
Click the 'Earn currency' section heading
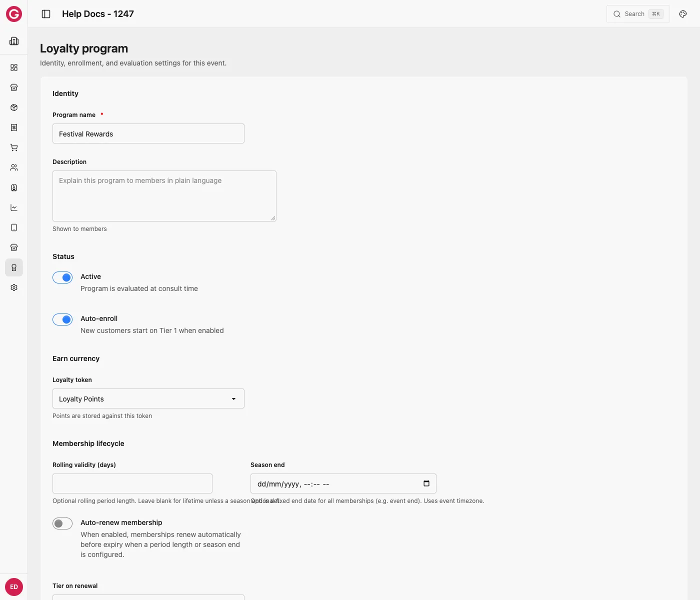(76, 358)
